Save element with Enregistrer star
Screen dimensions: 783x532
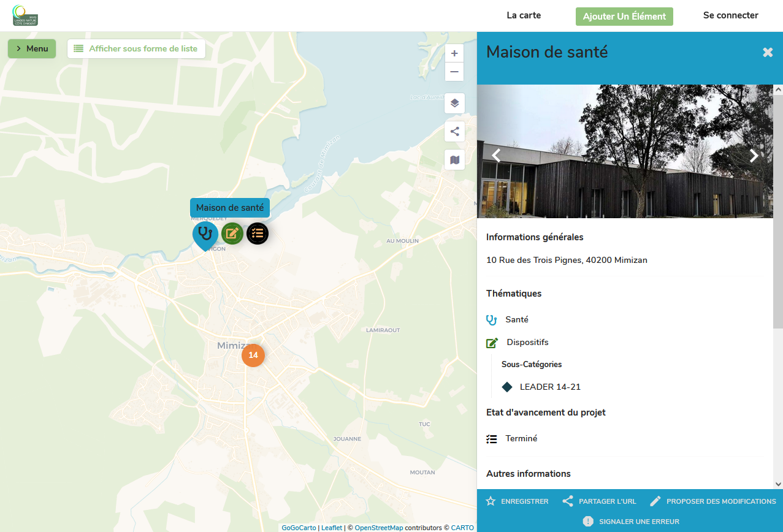pyautogui.click(x=518, y=501)
